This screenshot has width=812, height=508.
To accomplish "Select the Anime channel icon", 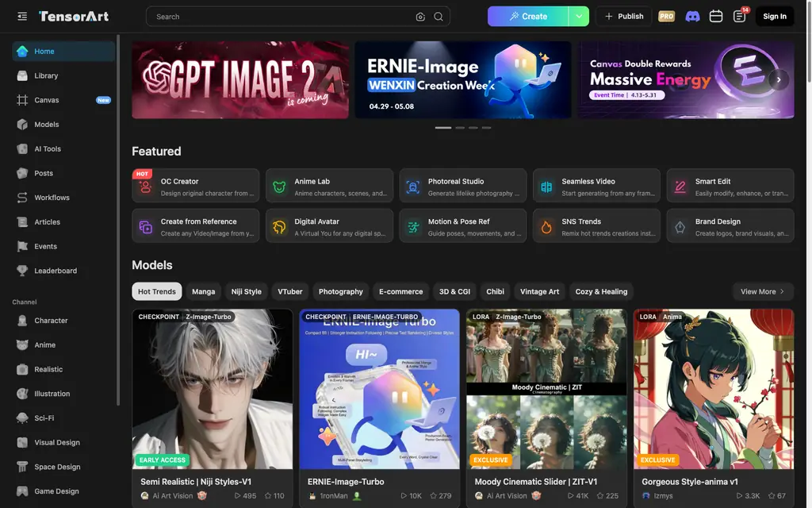I will 22,344.
